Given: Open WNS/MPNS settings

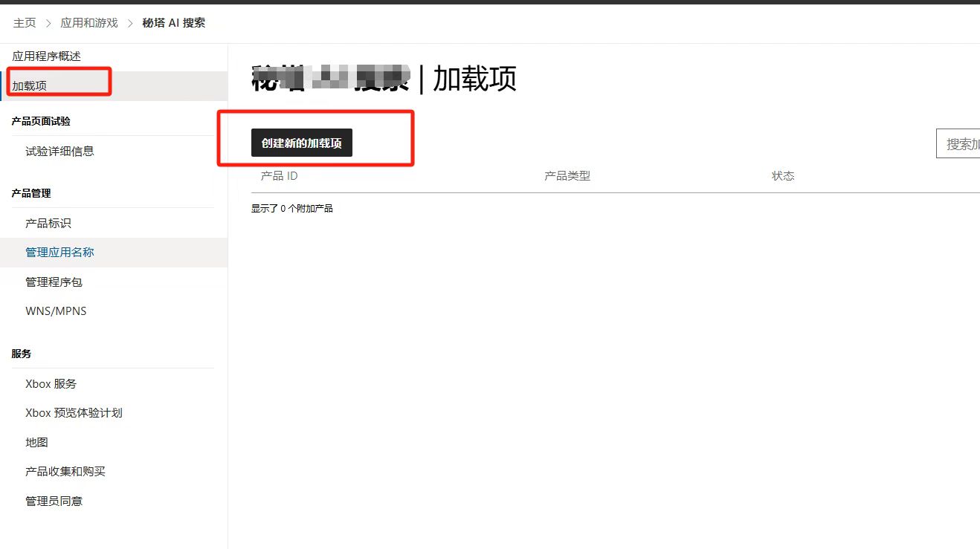Looking at the screenshot, I should pyautogui.click(x=56, y=311).
